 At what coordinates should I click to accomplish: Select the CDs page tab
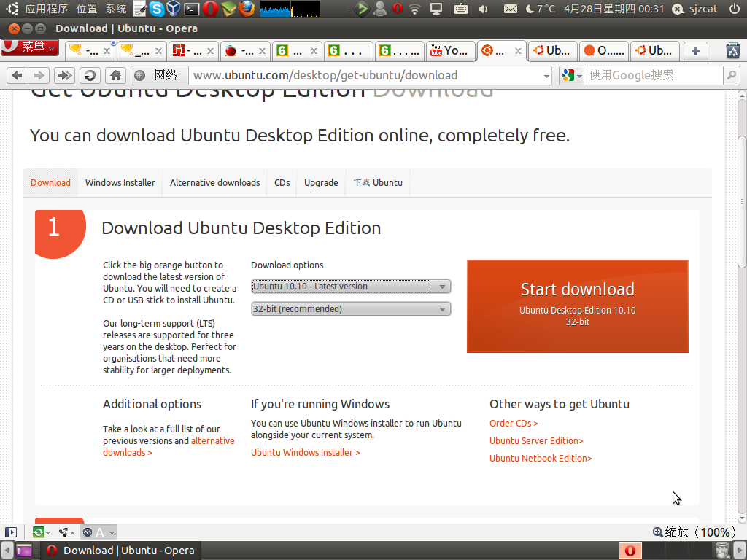(282, 183)
